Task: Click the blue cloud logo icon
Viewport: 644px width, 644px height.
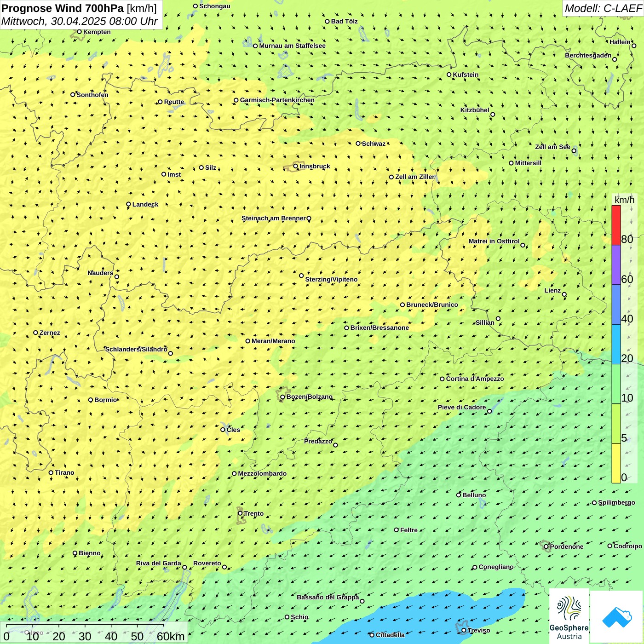Action: (617, 617)
